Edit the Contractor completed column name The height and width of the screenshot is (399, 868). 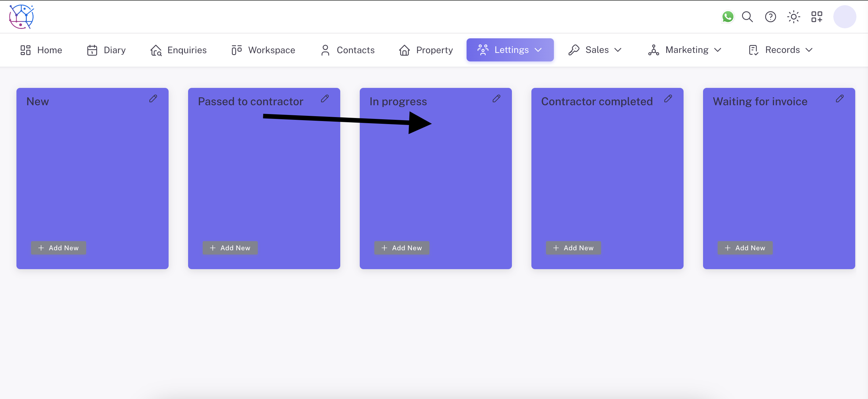[x=668, y=98]
